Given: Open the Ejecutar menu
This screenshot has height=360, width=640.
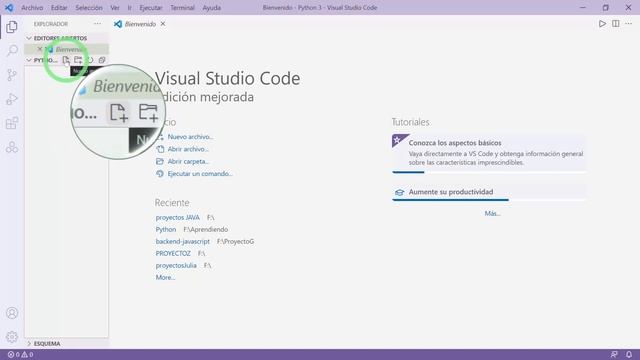Looking at the screenshot, I should (151, 8).
